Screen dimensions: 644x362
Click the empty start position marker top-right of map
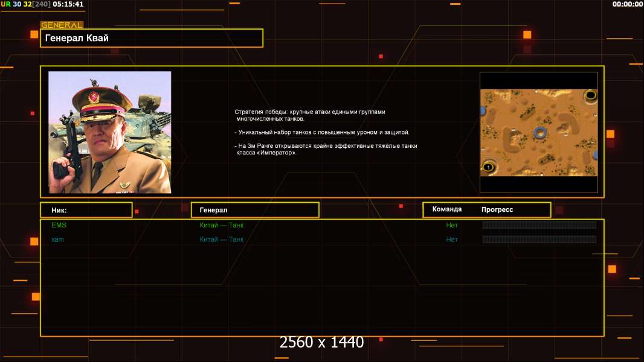coord(590,95)
